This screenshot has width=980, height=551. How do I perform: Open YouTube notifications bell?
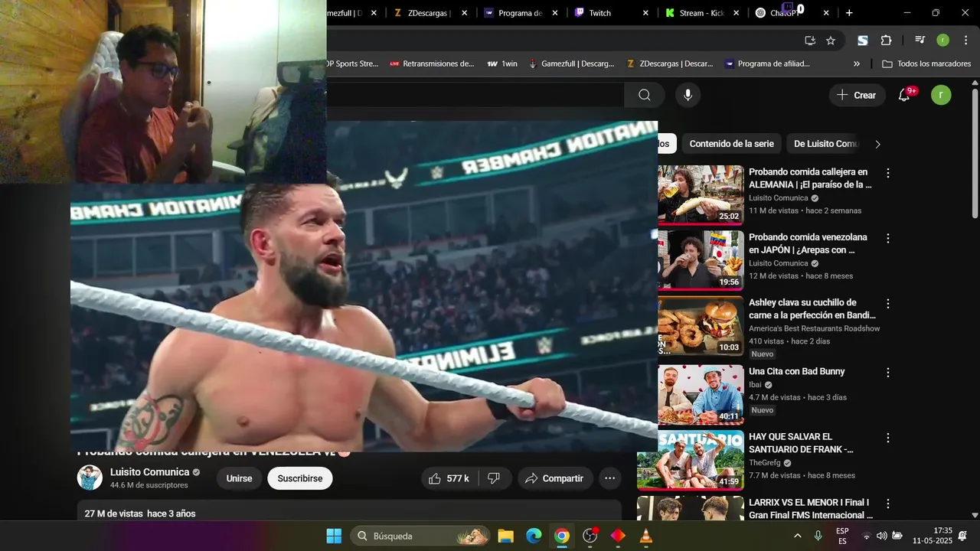[x=904, y=95]
